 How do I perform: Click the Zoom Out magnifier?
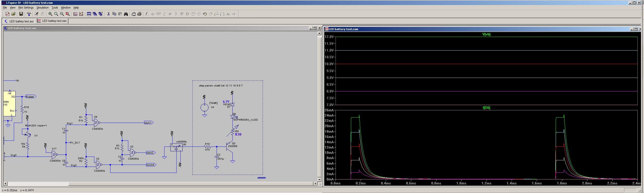(62, 14)
